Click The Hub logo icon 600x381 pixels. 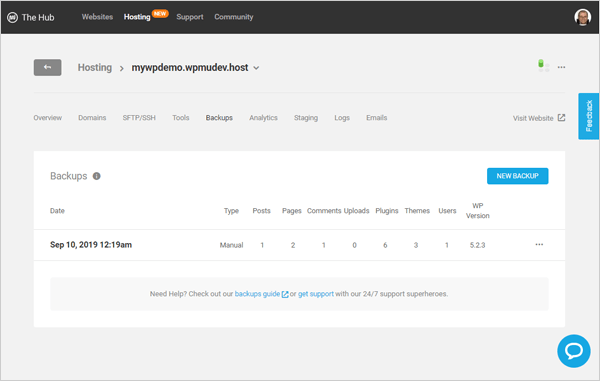12,18
